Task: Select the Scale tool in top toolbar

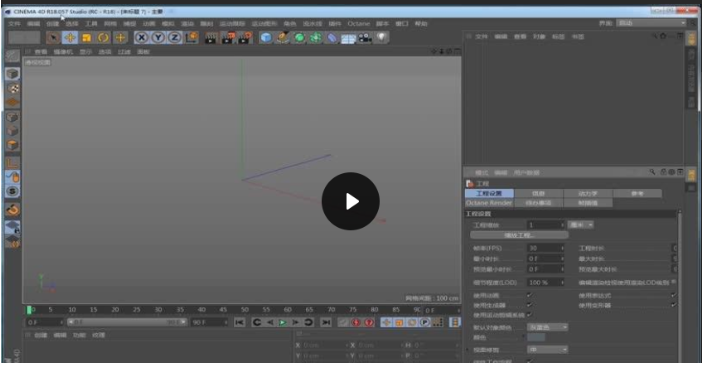Action: pyautogui.click(x=86, y=38)
